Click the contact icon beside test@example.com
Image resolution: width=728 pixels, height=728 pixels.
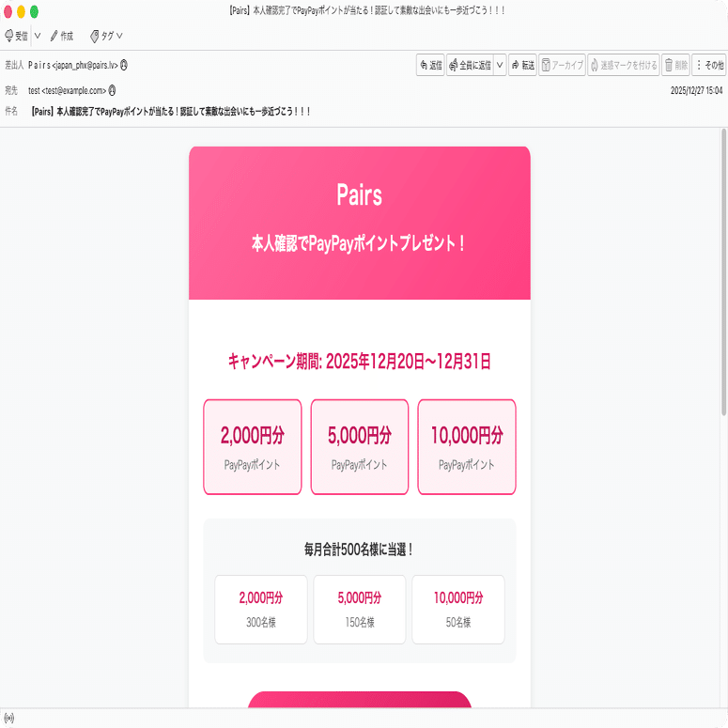(113, 90)
